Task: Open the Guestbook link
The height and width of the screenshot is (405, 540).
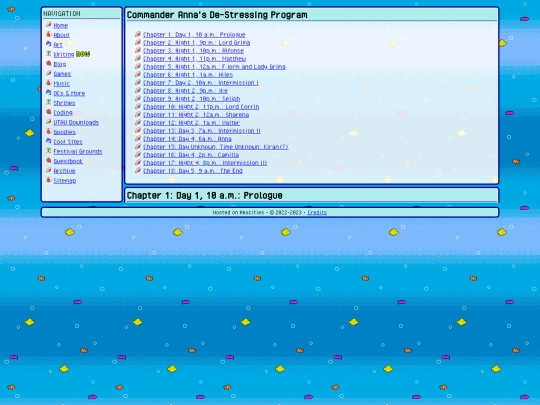Action: coord(68,161)
